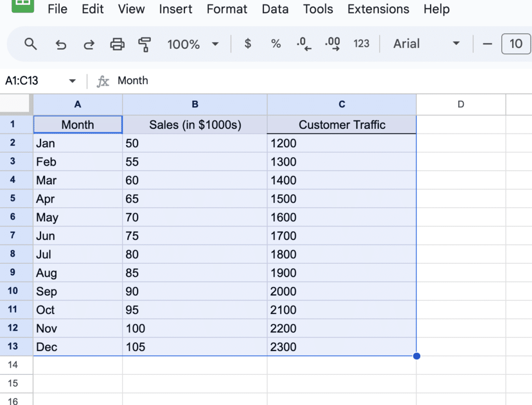The image size is (532, 405).
Task: Click the Month header cell
Action: tap(78, 125)
